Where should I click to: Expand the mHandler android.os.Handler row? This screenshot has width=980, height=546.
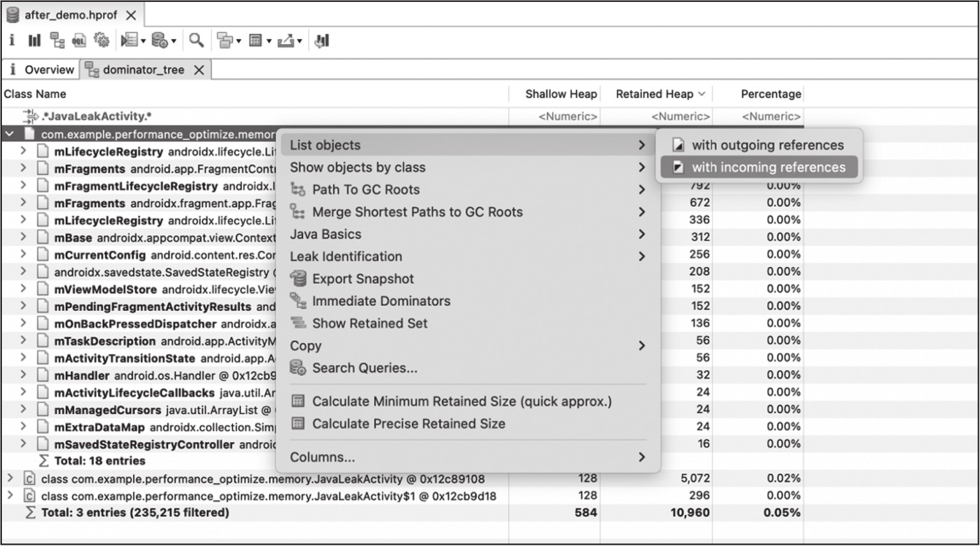(x=23, y=375)
